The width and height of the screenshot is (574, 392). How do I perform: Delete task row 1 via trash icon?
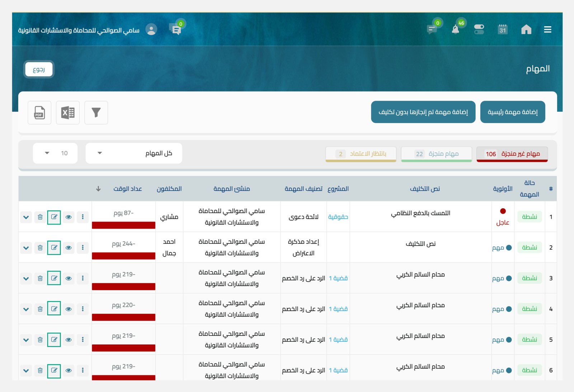click(40, 217)
